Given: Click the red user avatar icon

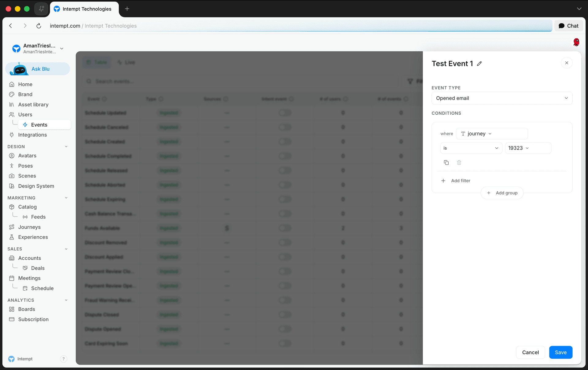Looking at the screenshot, I should (576, 42).
